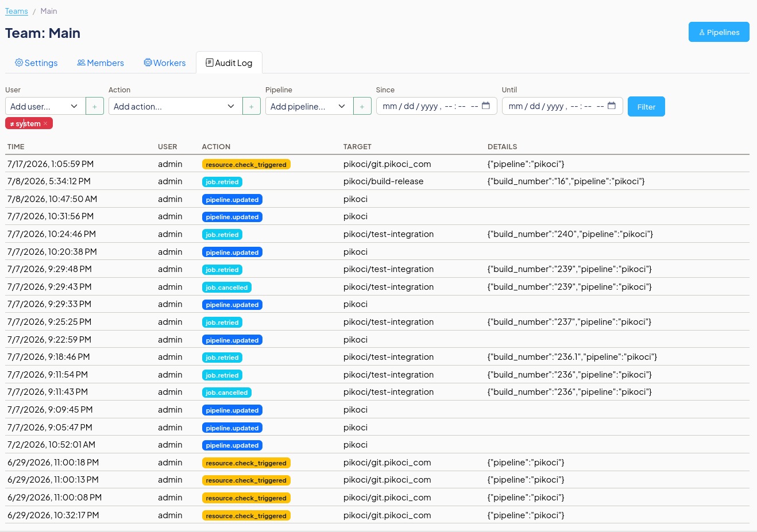Click target pikoci/git.pikoci_com in 6/29/2026 11:00:13 PM row
Image resolution: width=757 pixels, height=532 pixels.
387,480
